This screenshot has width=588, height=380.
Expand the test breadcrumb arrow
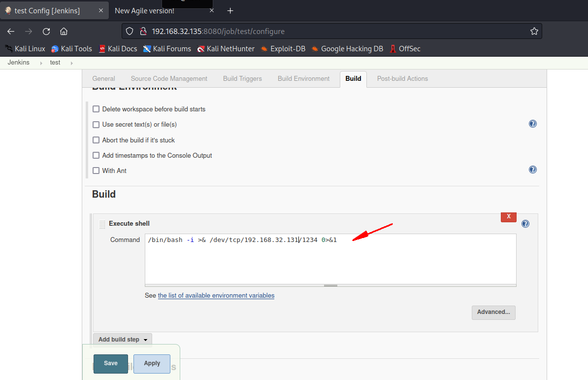click(x=71, y=63)
